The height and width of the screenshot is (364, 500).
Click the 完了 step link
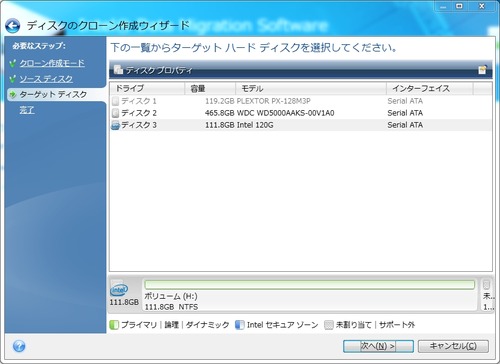click(x=27, y=110)
